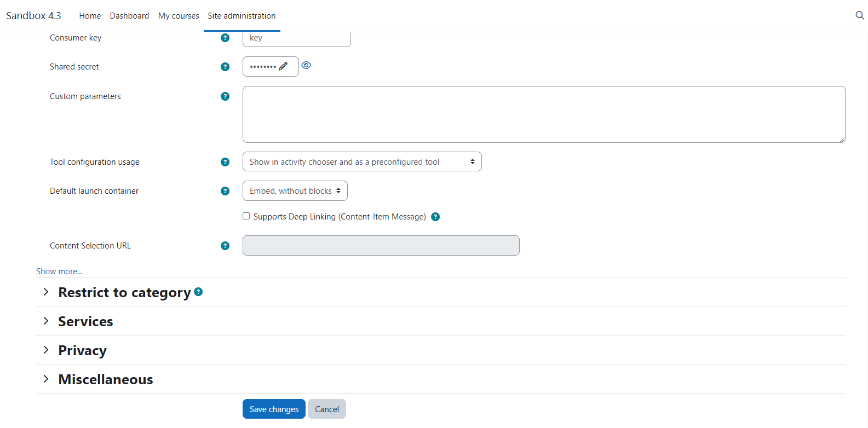This screenshot has height=428, width=868.
Task: Open help for Tool configuration usage
Action: tap(225, 162)
